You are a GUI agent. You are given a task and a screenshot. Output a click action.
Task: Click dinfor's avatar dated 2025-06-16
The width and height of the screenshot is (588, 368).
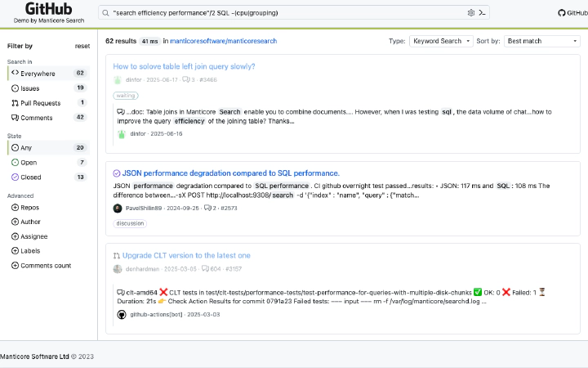122,134
